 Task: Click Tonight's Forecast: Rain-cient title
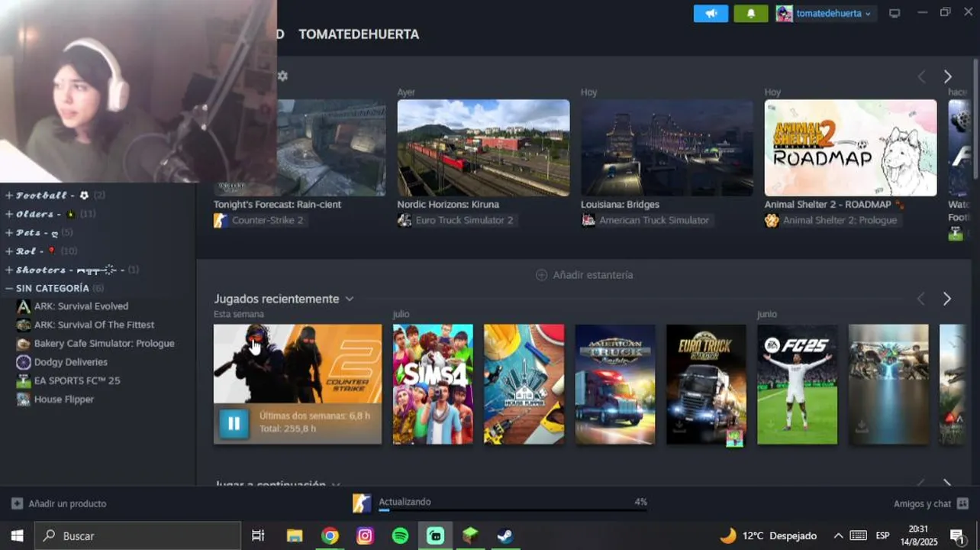point(277,205)
